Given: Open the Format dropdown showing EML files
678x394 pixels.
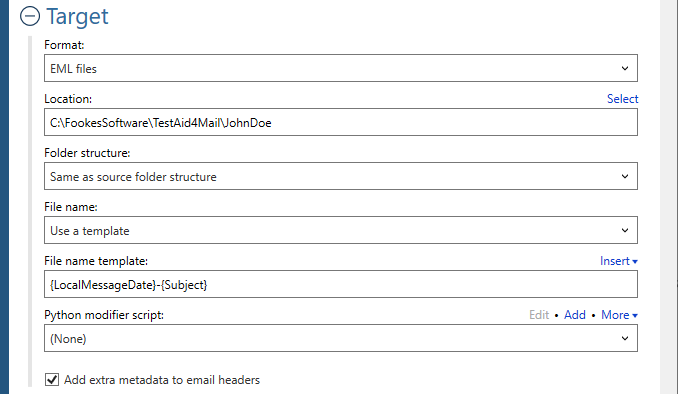Looking at the screenshot, I should coord(341,68).
